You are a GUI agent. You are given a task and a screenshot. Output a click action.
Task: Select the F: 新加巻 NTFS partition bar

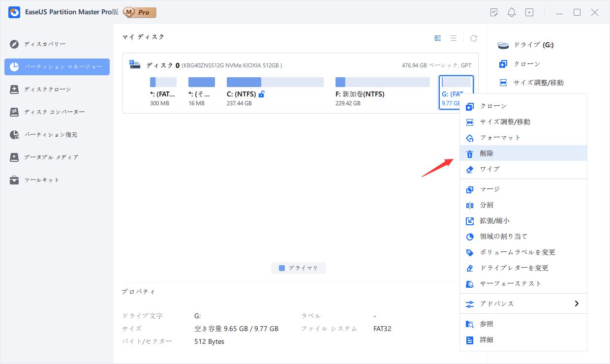point(382,82)
